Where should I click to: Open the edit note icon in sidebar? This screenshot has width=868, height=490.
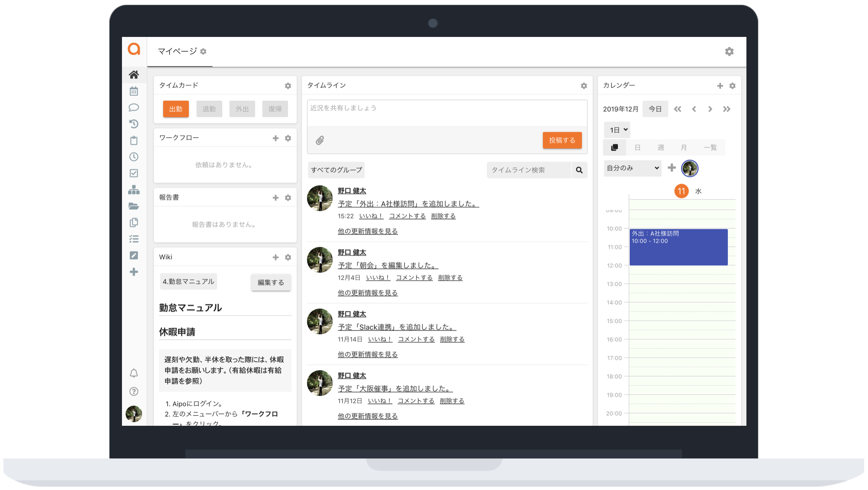tap(134, 255)
